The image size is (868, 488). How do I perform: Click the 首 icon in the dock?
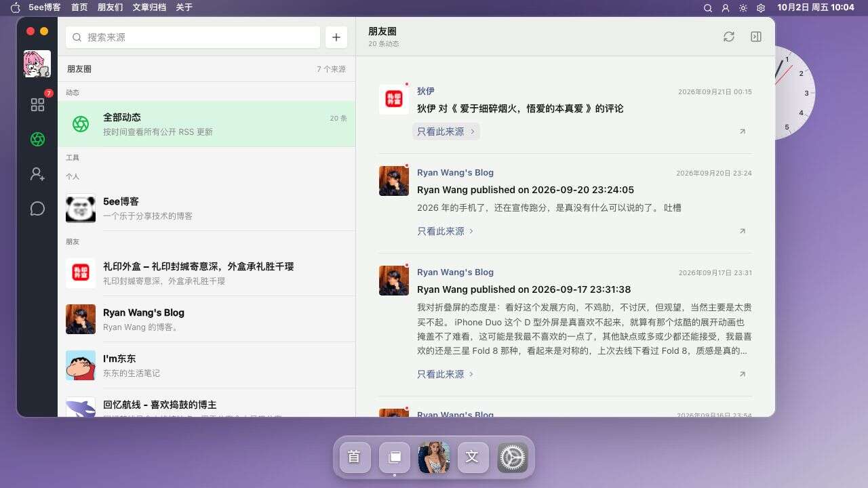354,457
